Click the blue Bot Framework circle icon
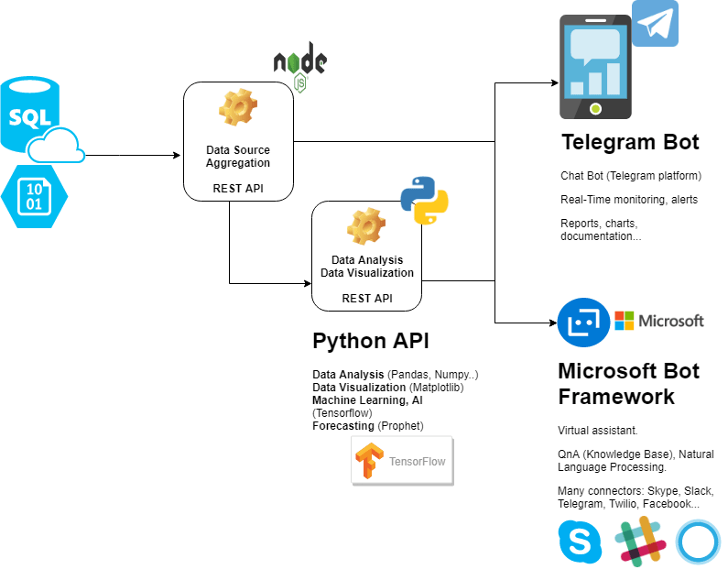The height and width of the screenshot is (569, 728). click(x=583, y=323)
